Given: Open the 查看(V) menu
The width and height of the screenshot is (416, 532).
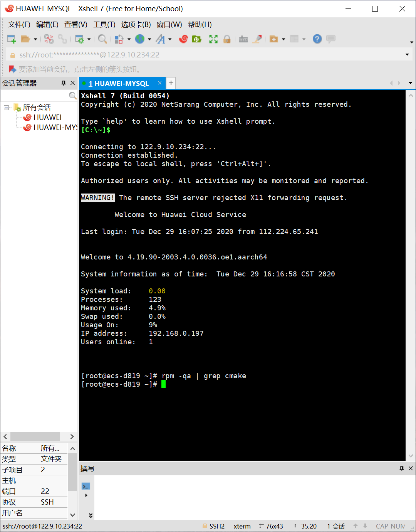Looking at the screenshot, I should 75,25.
